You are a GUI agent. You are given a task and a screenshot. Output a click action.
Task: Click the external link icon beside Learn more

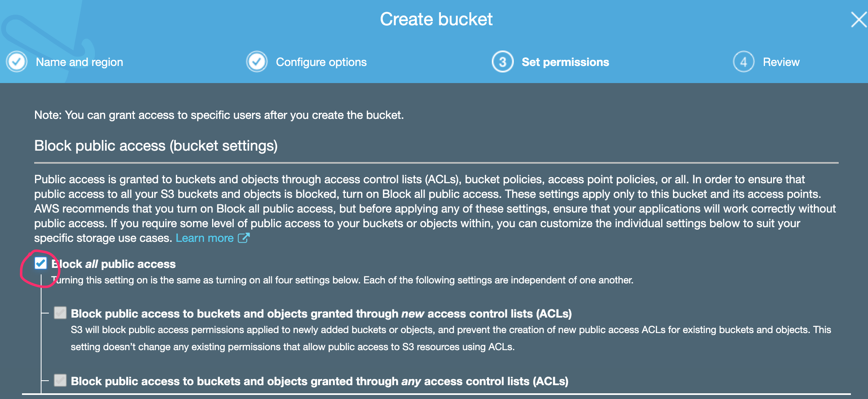(x=243, y=238)
